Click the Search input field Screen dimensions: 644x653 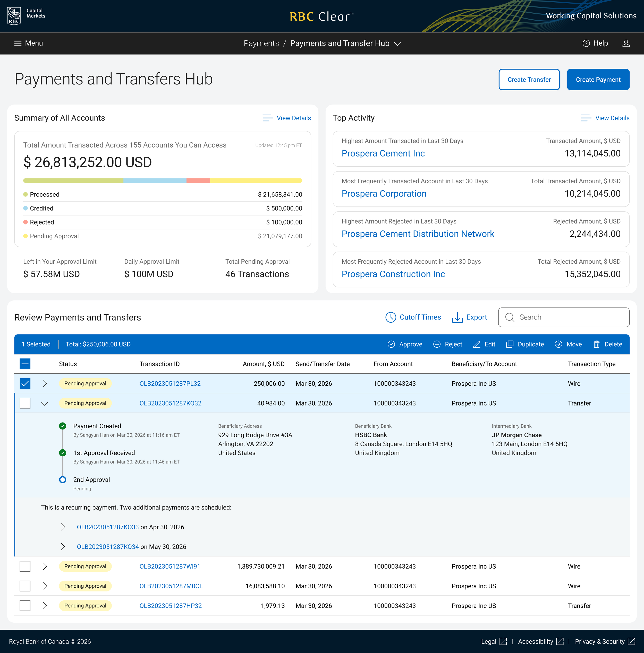(x=564, y=317)
